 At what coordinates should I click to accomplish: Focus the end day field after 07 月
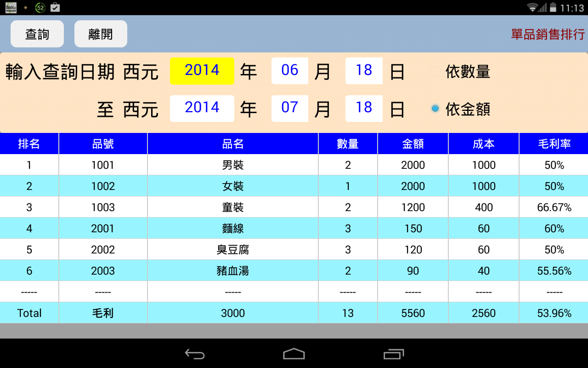click(364, 108)
